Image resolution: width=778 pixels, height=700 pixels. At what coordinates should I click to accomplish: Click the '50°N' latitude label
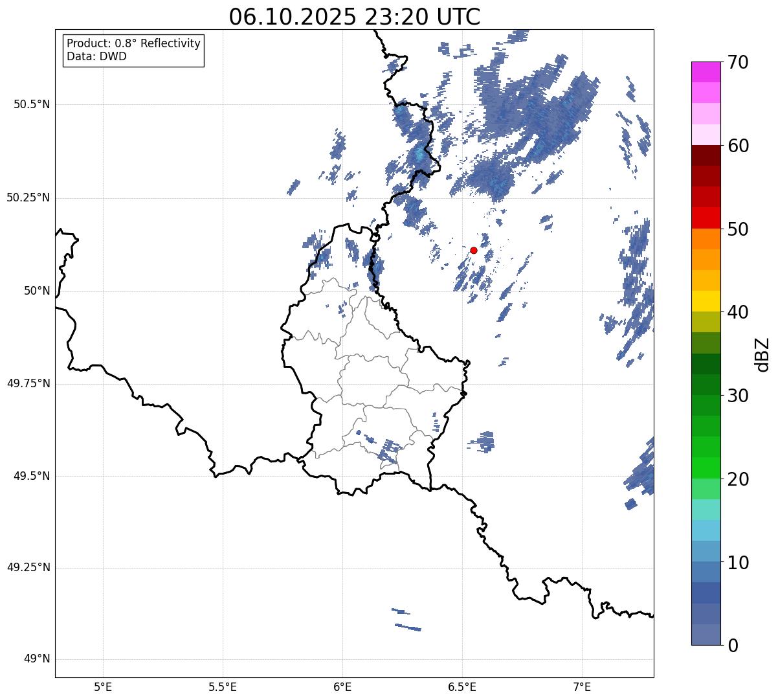click(x=37, y=291)
